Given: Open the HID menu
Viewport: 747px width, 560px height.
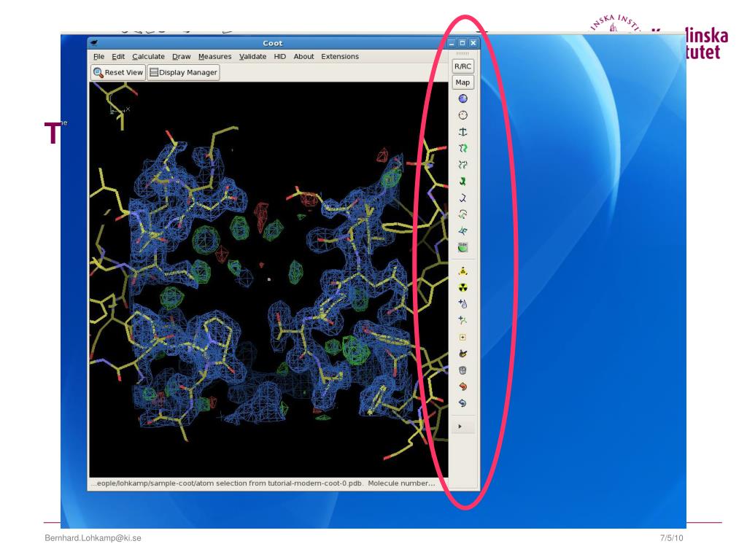Looking at the screenshot, I should pos(279,56).
